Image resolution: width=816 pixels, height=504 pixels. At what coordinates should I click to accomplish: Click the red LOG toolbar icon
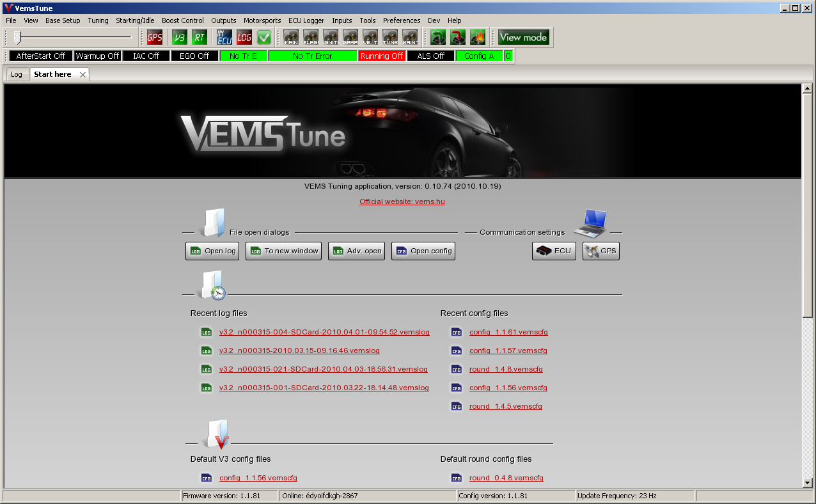[244, 37]
